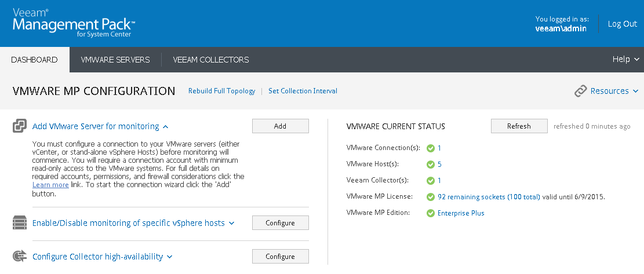Click green check beside VMware Connection(s)
This screenshot has height=274, width=644.
(430, 148)
